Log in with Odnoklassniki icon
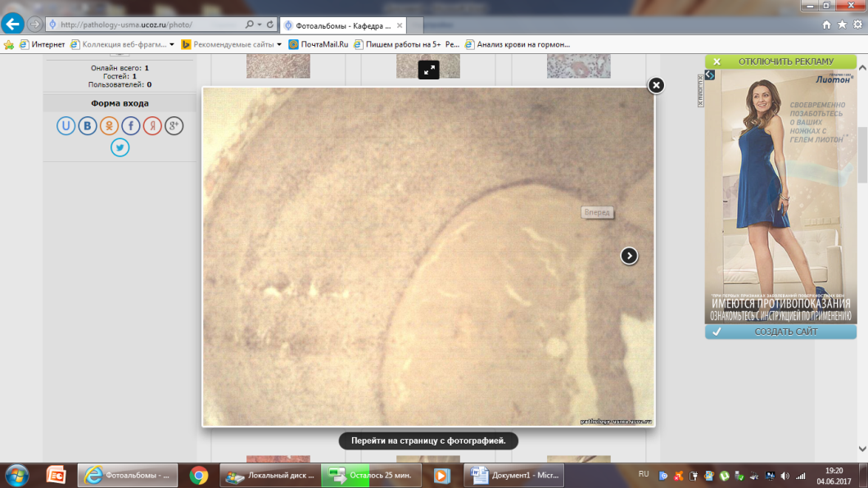The width and height of the screenshot is (868, 488). coord(109,125)
